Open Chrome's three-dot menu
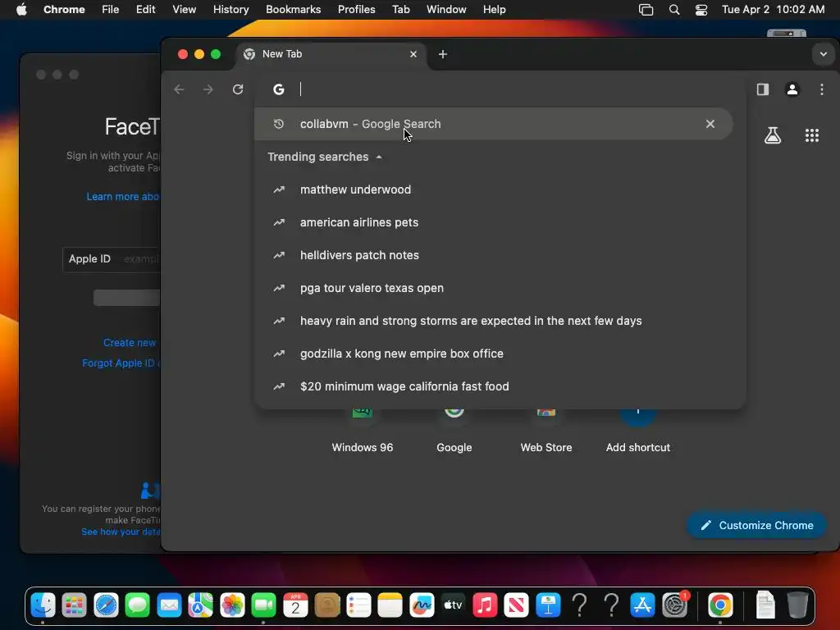This screenshot has width=840, height=630. [822, 89]
